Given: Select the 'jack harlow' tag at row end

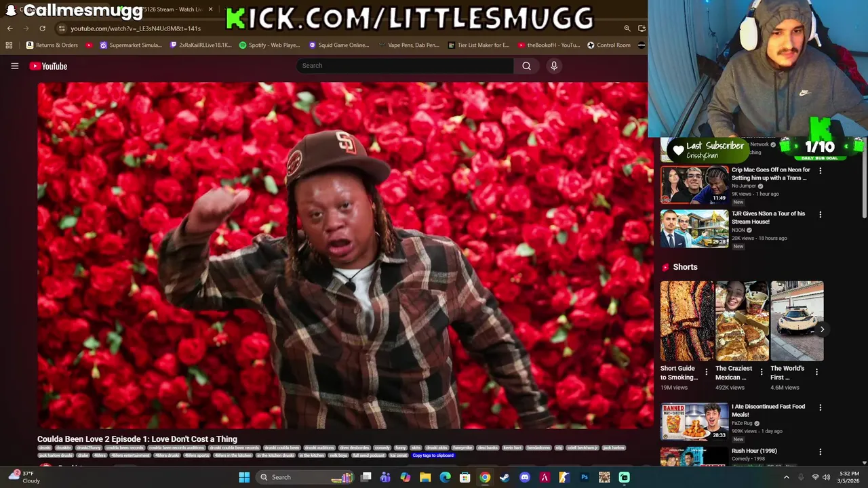Looking at the screenshot, I should point(614,448).
